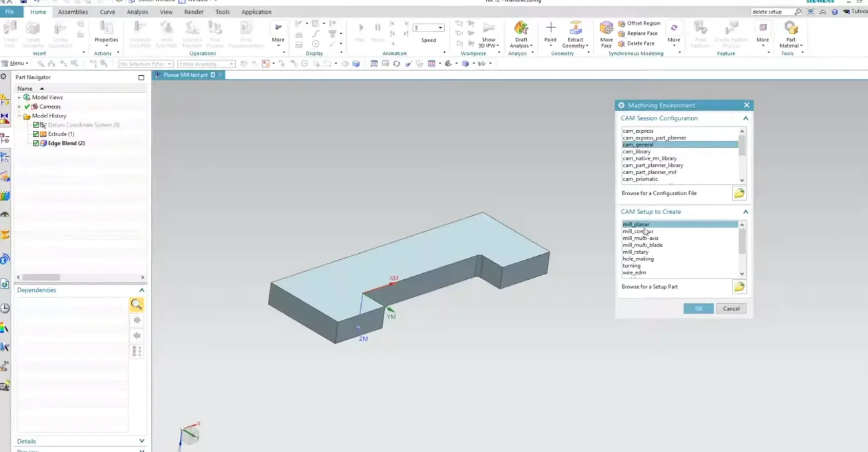This screenshot has width=868, height=452.
Task: Collapse the Dependencies panel
Action: (x=142, y=290)
